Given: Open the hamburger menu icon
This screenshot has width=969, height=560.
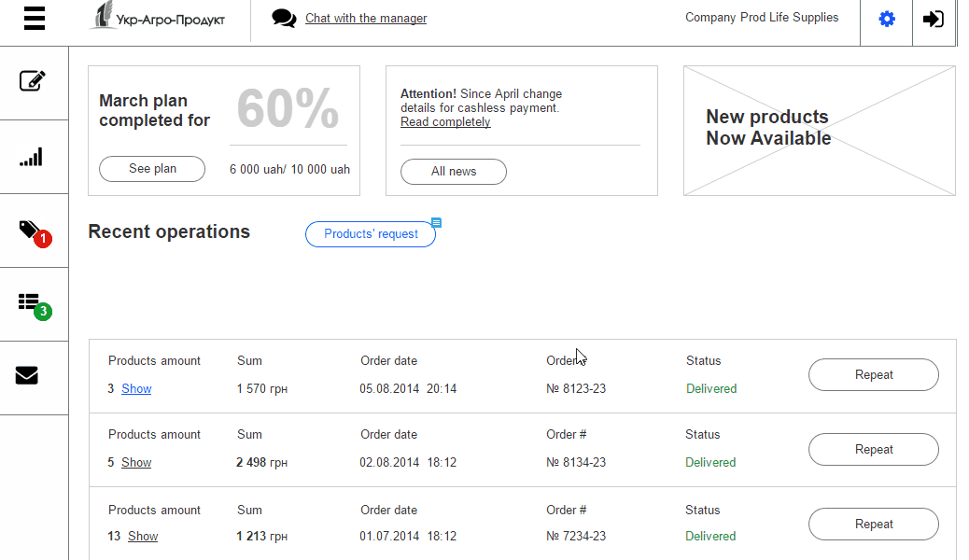Looking at the screenshot, I should point(35,19).
